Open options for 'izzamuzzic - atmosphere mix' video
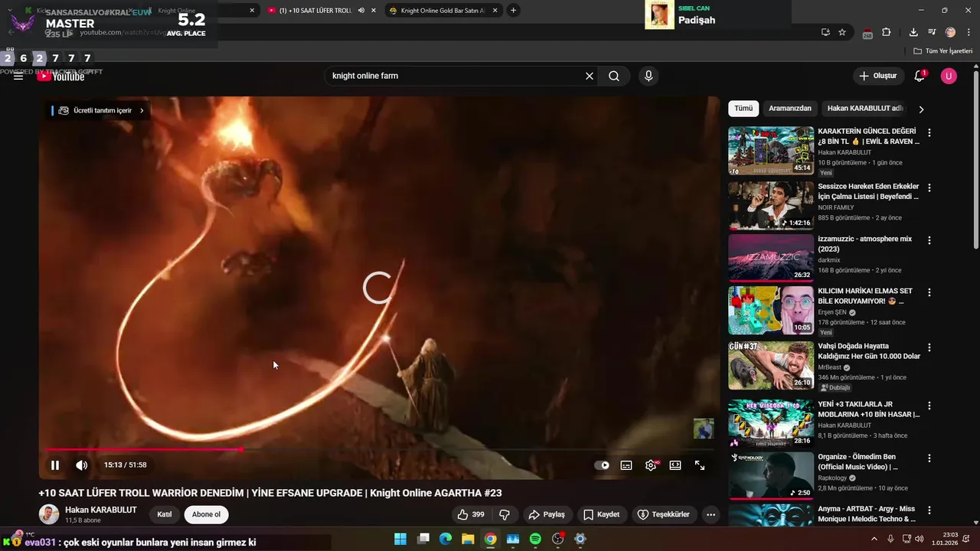980x551 pixels. tap(929, 240)
